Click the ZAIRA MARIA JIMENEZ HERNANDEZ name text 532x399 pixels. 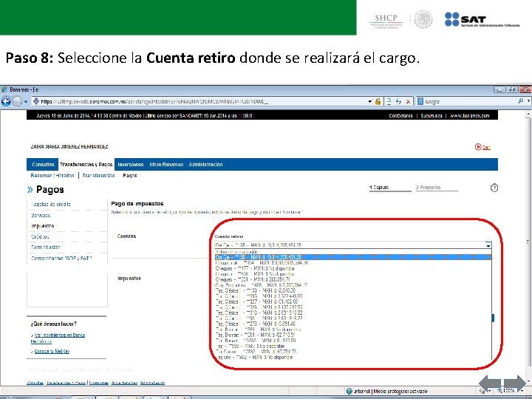click(69, 146)
